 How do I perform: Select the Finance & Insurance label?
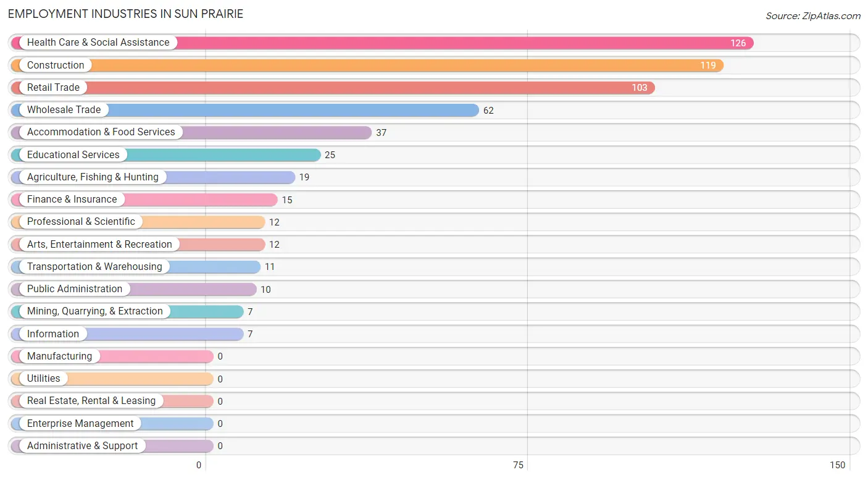coord(72,200)
